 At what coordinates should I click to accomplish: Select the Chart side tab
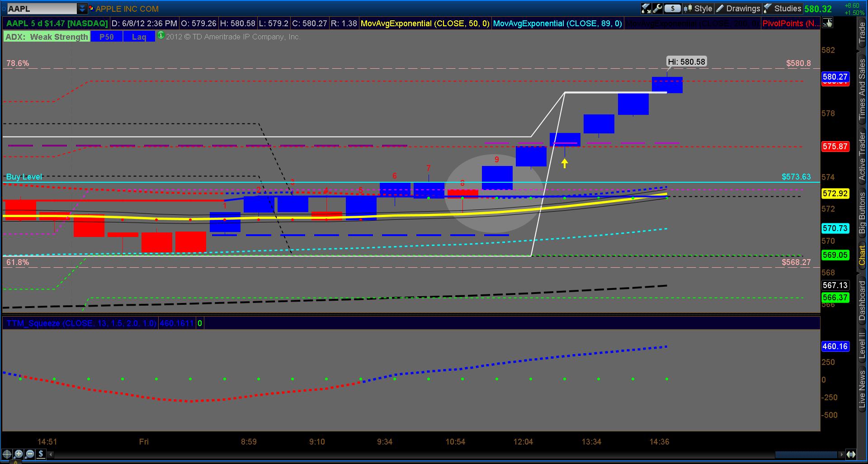point(862,256)
